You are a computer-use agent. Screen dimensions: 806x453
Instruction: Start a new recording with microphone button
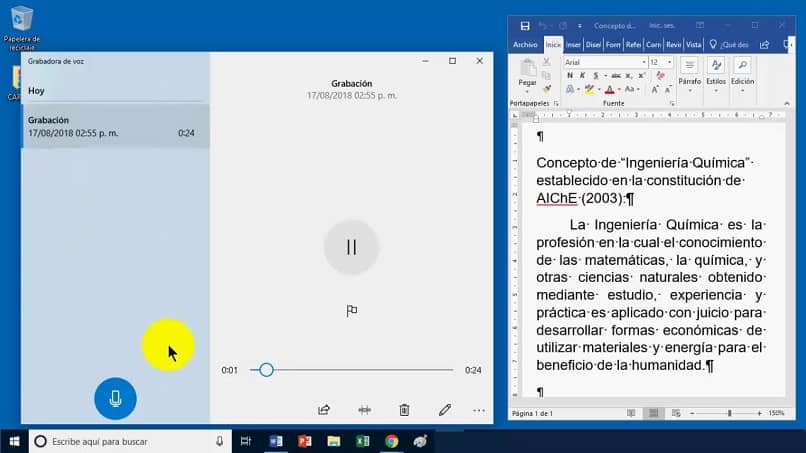[x=115, y=399]
